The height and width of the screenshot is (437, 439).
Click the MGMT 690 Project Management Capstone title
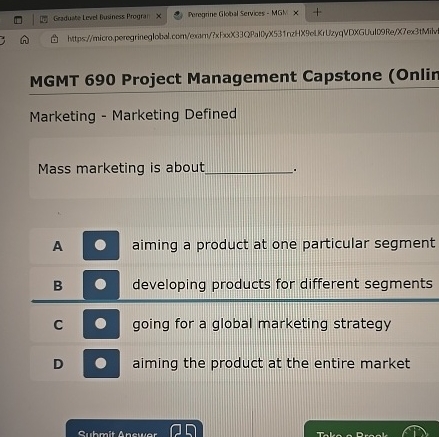pos(234,78)
